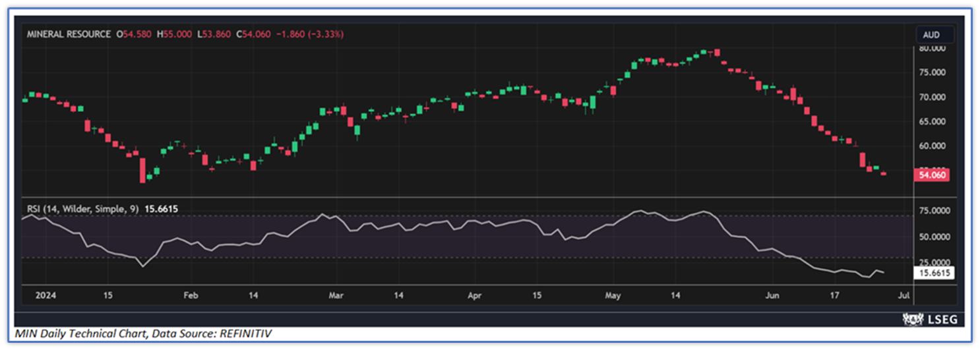Image resolution: width=980 pixels, height=350 pixels.
Task: Click the AUD currency button
Action: 934,35
